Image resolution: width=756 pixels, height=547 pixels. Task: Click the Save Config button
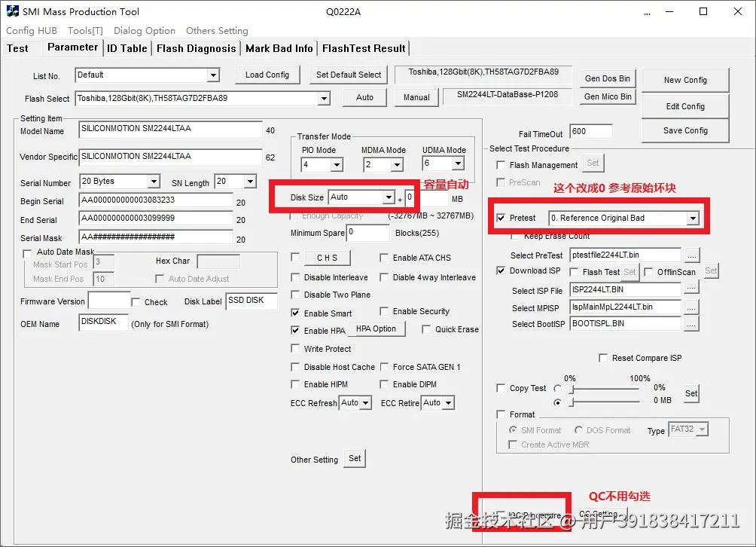click(x=685, y=130)
